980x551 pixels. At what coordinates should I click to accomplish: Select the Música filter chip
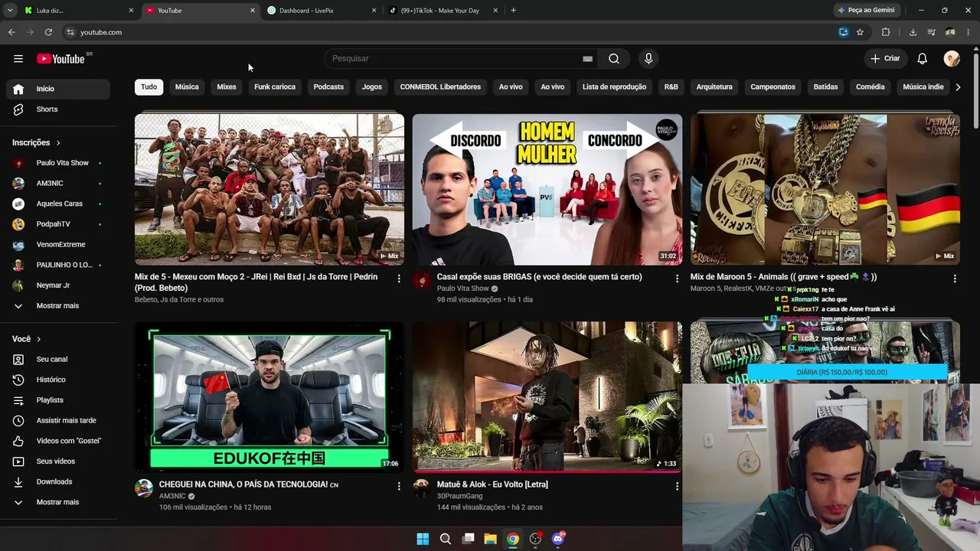(187, 87)
